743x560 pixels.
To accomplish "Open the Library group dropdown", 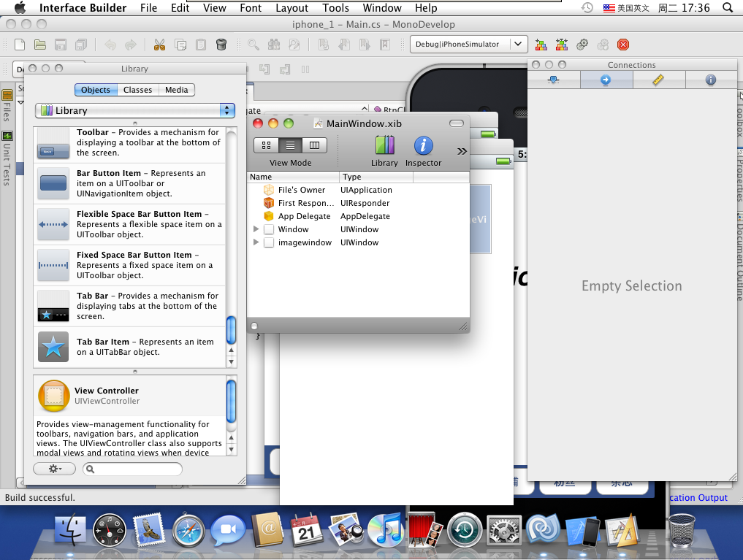I will (135, 111).
